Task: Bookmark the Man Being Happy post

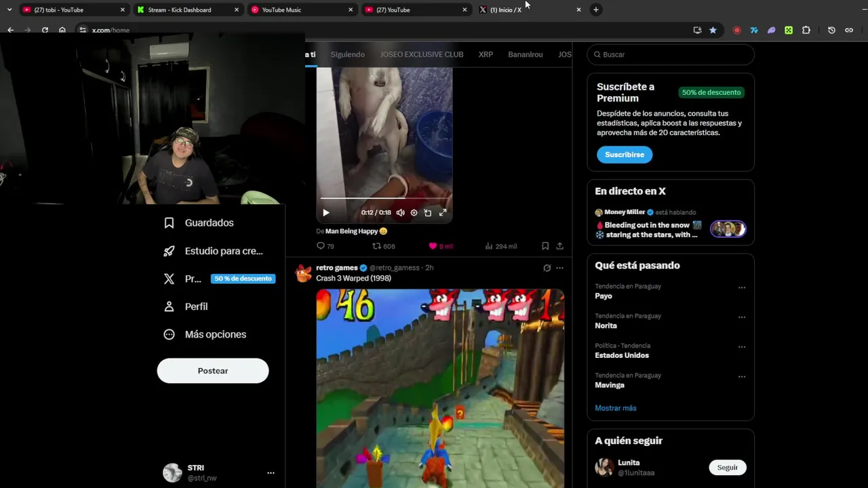Action: (x=545, y=246)
